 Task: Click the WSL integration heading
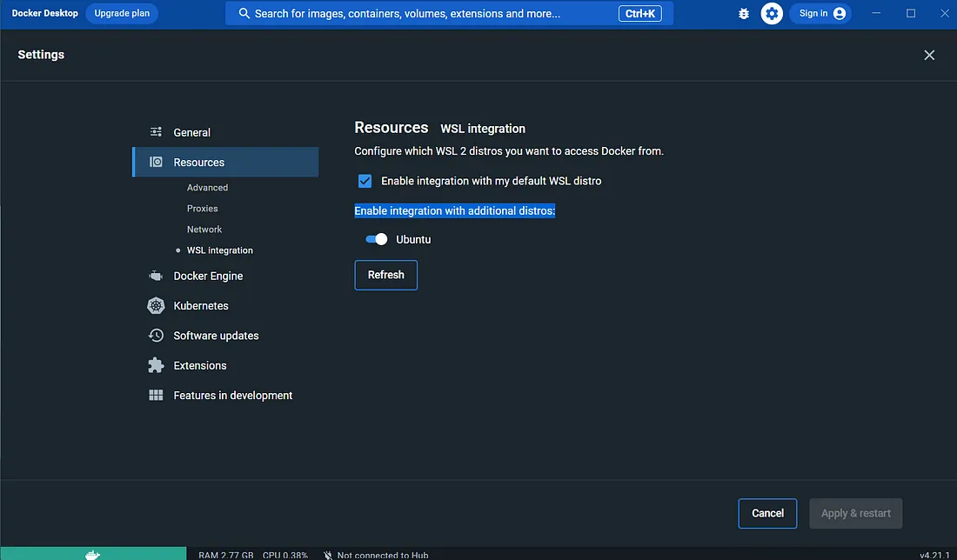483,129
